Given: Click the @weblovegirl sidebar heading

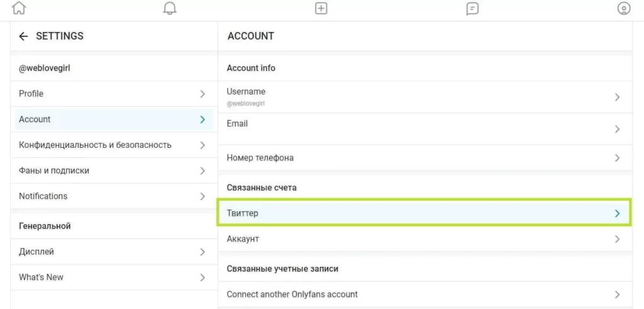Looking at the screenshot, I should 45,68.
